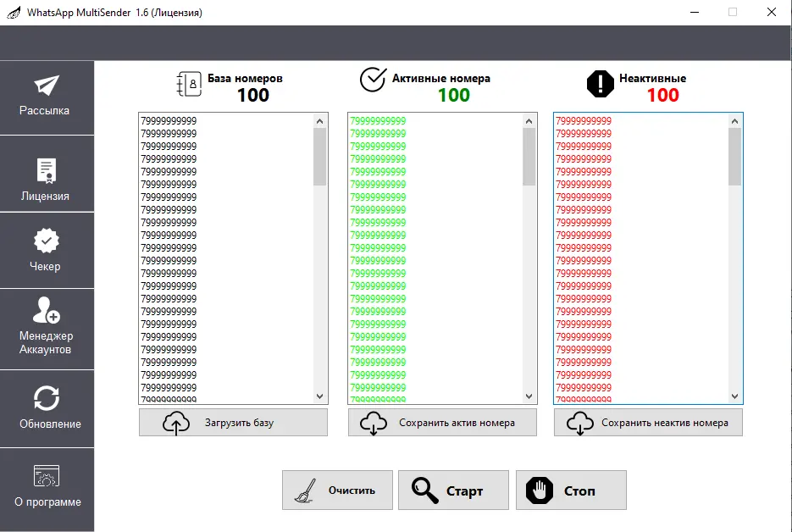
Task: Minimize the WhatsApp MultiSender window
Action: click(x=695, y=12)
